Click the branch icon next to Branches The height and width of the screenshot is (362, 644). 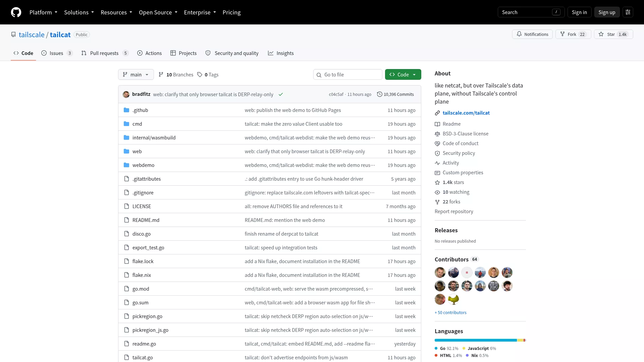pyautogui.click(x=161, y=75)
